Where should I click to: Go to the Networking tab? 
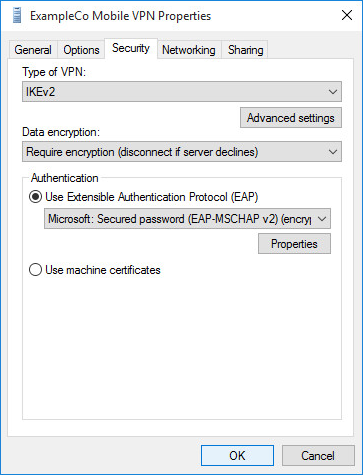pyautogui.click(x=189, y=50)
